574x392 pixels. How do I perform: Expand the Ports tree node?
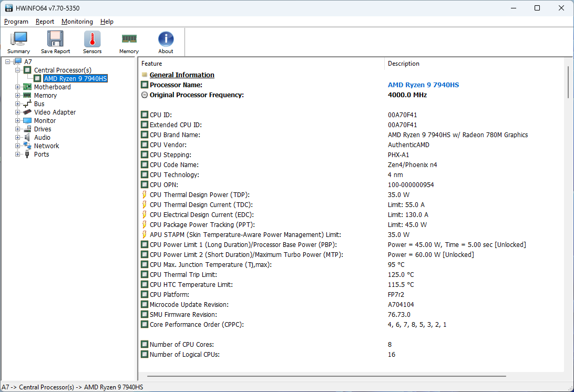coord(17,154)
